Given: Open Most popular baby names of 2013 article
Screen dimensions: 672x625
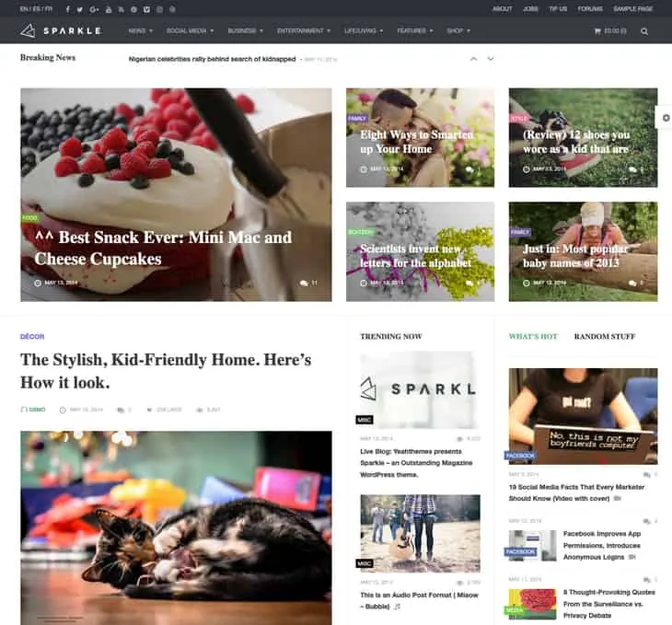Looking at the screenshot, I should click(x=575, y=256).
